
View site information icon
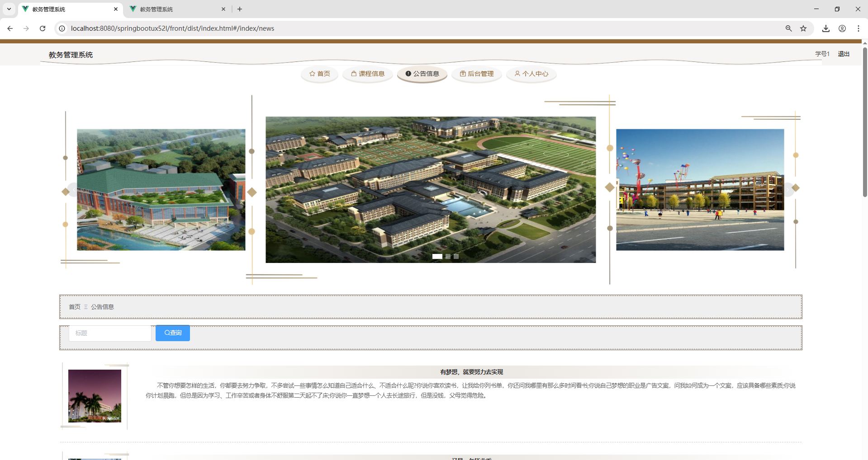click(x=62, y=28)
